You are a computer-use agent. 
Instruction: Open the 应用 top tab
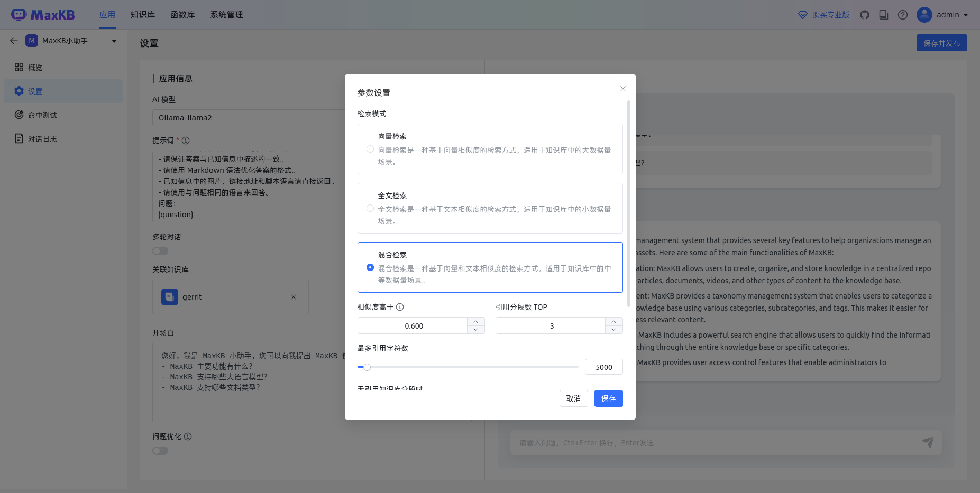pyautogui.click(x=107, y=15)
